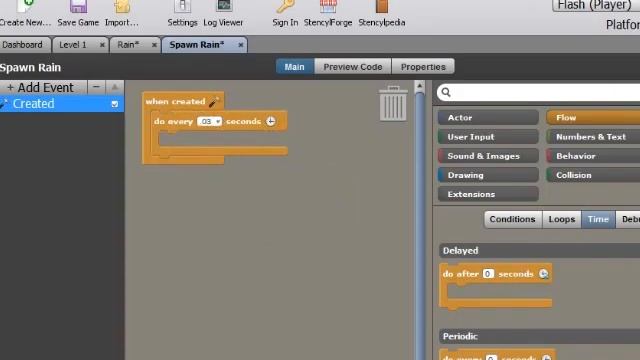The width and height of the screenshot is (640, 360).
Task: Click the Flash (Player) target dropdown
Action: (596, 5)
